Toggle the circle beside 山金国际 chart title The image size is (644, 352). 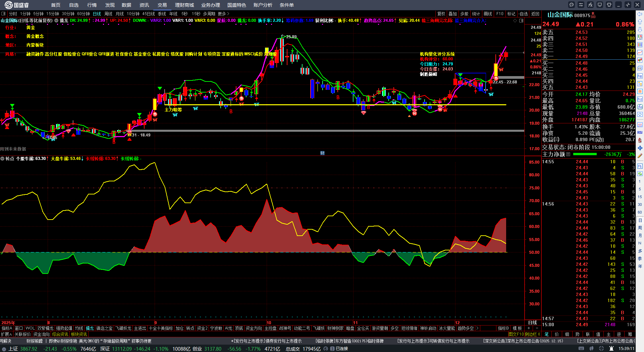pos(56,20)
